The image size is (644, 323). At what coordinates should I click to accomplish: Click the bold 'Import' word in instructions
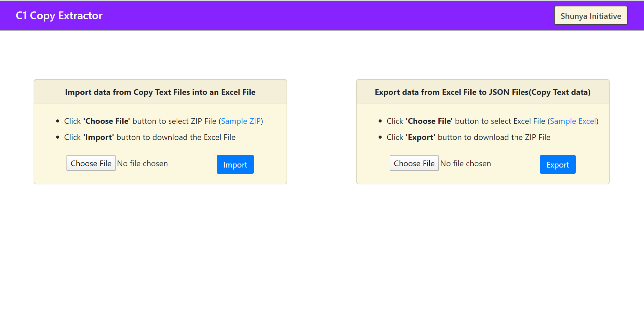99,137
